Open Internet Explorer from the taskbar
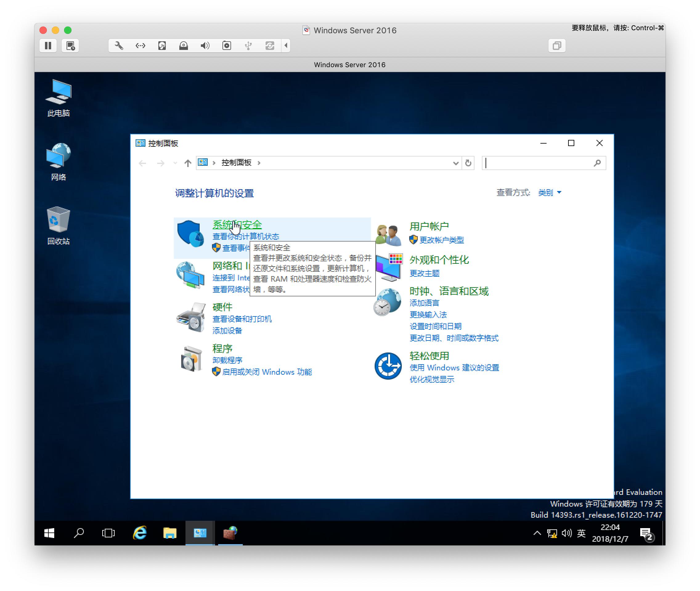 tap(140, 533)
